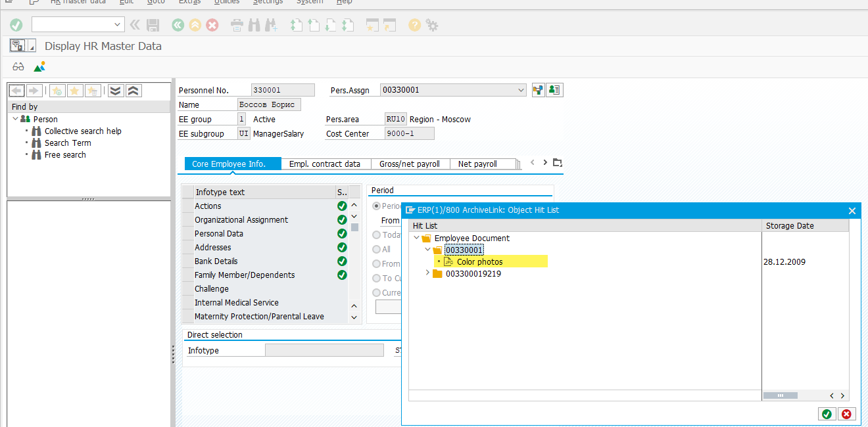Cancel the Object Hit List with red X
Screen dimensions: 868x427
point(846,414)
